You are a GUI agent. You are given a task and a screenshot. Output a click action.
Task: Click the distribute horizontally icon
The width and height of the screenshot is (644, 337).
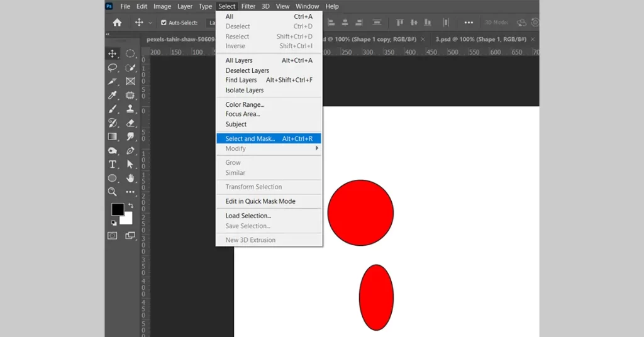tap(446, 23)
